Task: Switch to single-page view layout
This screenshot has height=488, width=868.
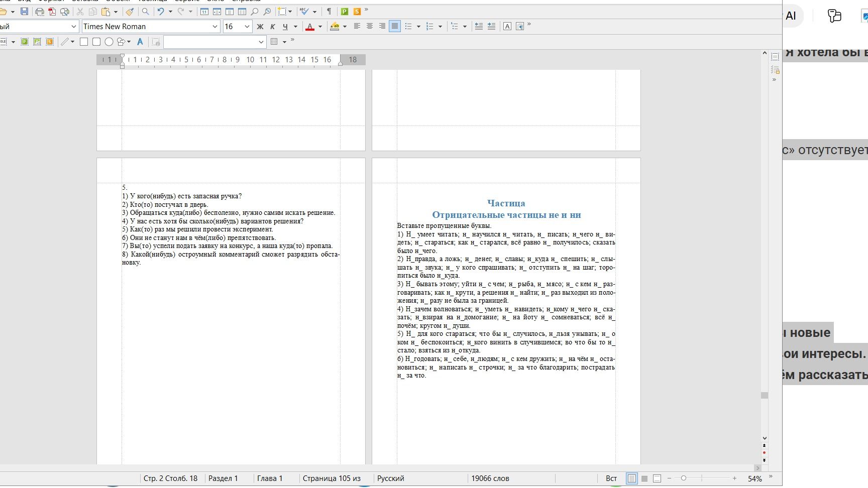Action: (632, 478)
